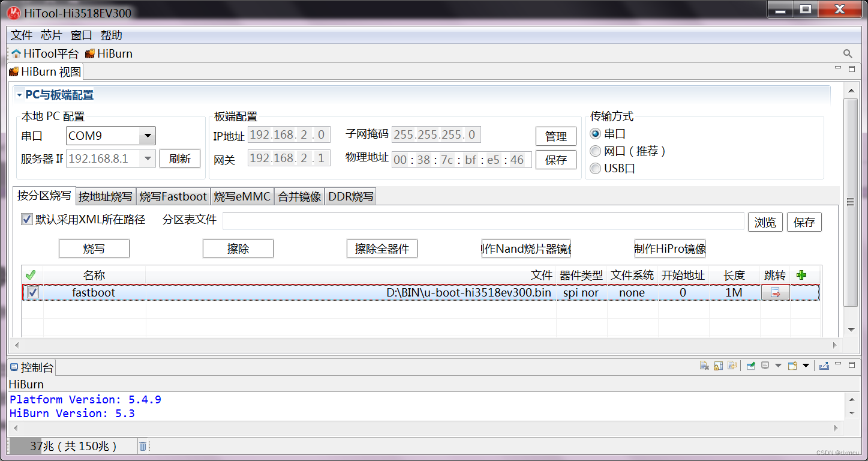The height and width of the screenshot is (461, 868).
Task: Open display selected console dropdown arrow
Action: pyautogui.click(x=778, y=366)
